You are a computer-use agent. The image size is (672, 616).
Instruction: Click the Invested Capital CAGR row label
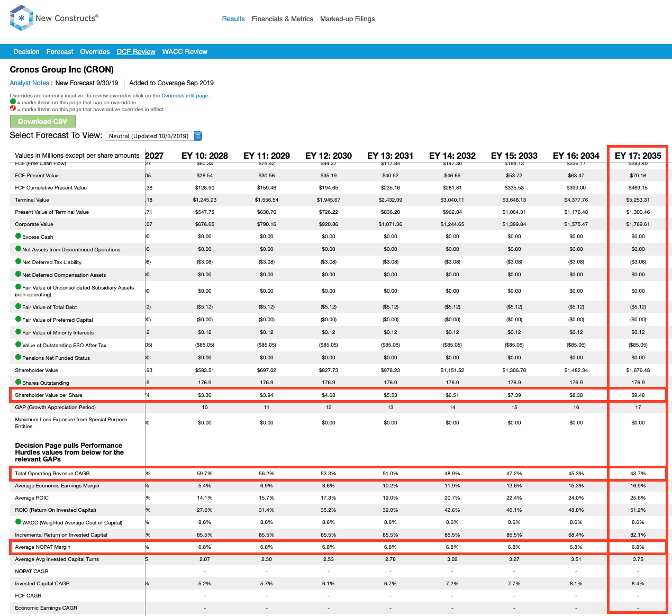tap(42, 584)
